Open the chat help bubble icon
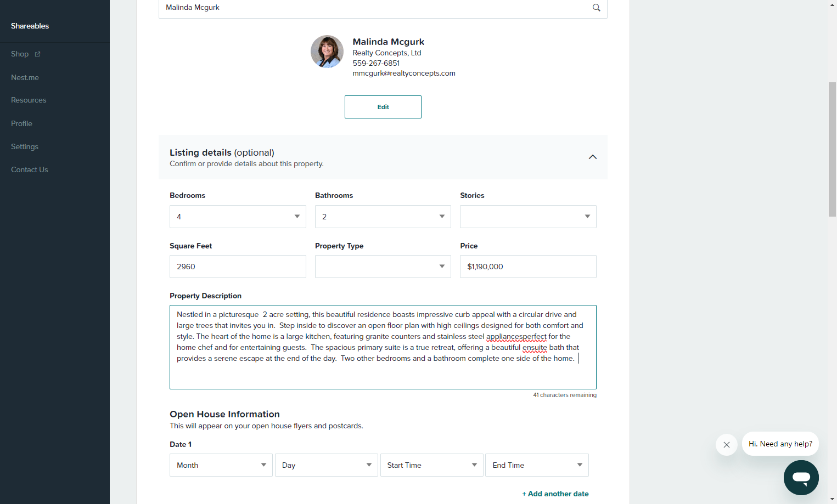Image resolution: width=837 pixels, height=504 pixels. [801, 478]
